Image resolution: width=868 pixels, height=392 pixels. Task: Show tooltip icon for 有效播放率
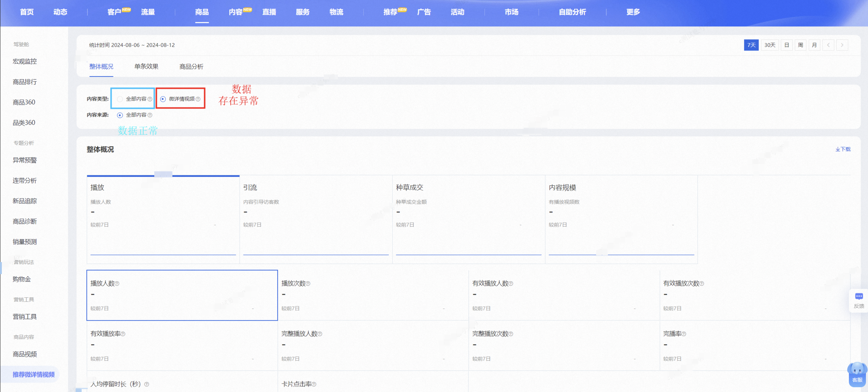[123, 334]
